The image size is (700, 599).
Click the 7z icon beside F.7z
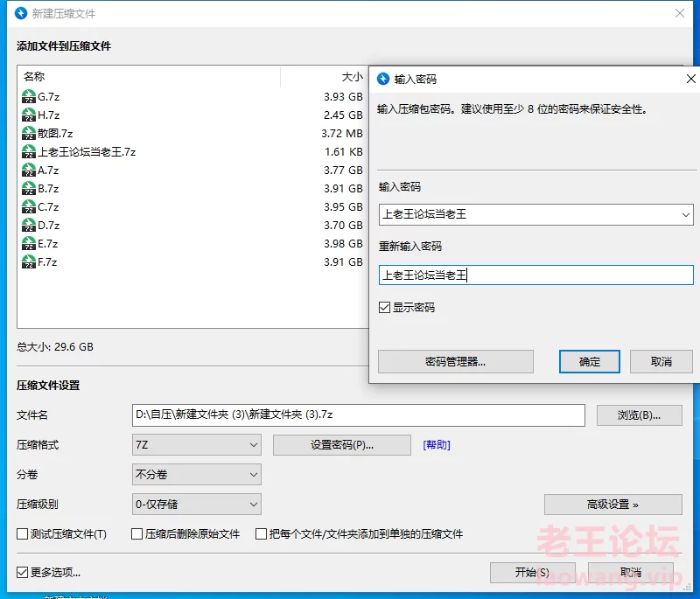pos(29,261)
